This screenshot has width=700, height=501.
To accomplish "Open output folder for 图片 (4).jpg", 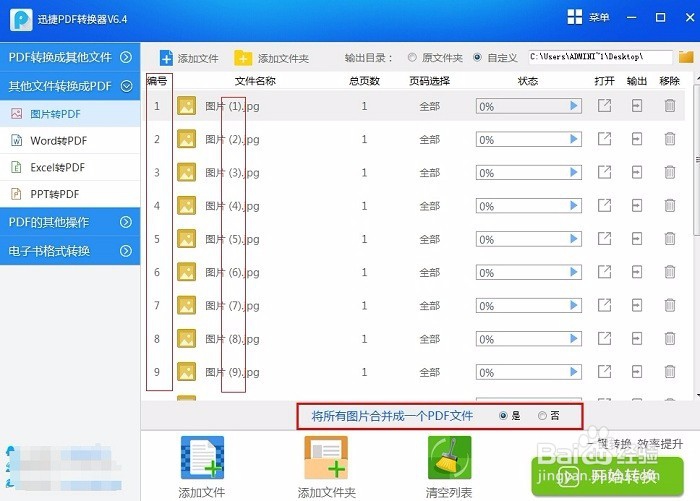I will (637, 206).
